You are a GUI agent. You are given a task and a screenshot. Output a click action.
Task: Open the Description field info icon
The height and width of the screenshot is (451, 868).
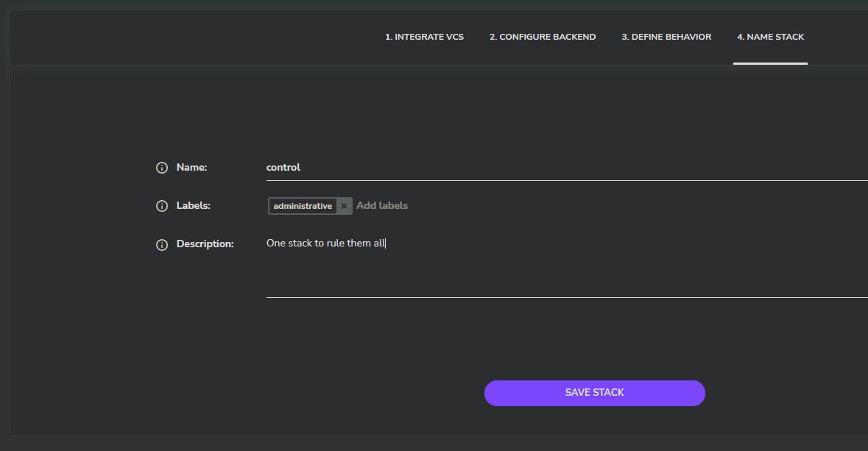point(162,244)
